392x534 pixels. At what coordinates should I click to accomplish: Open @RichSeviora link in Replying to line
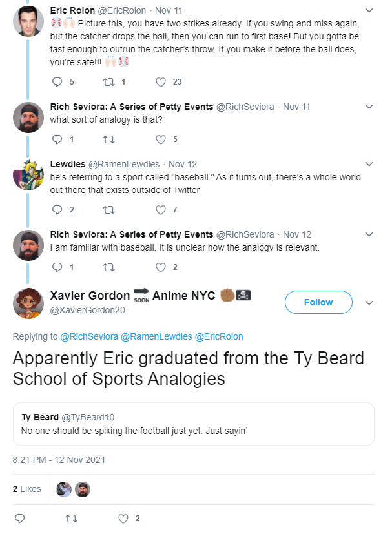[88, 336]
